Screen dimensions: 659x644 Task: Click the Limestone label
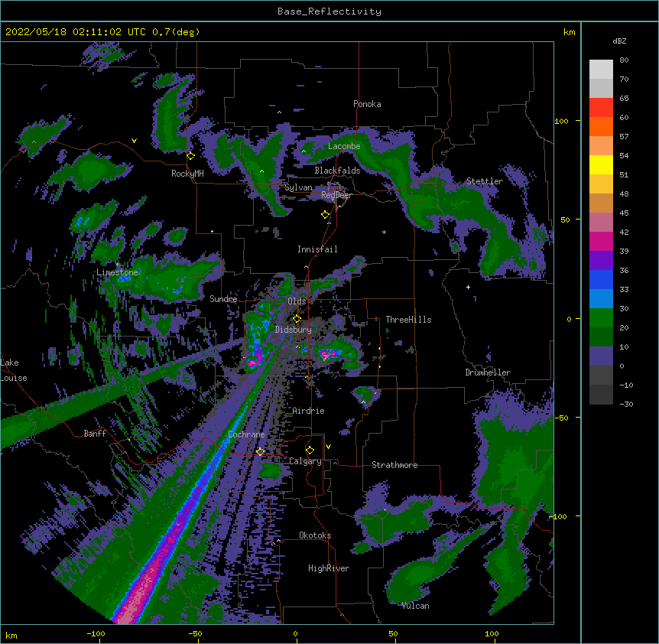(117, 272)
